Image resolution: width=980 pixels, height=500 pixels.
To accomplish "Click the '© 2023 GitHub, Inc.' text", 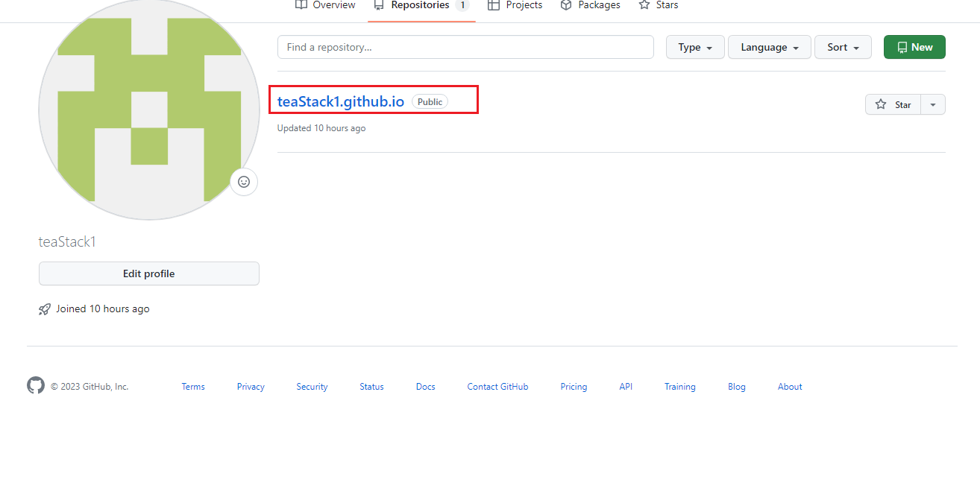I will 89,387.
